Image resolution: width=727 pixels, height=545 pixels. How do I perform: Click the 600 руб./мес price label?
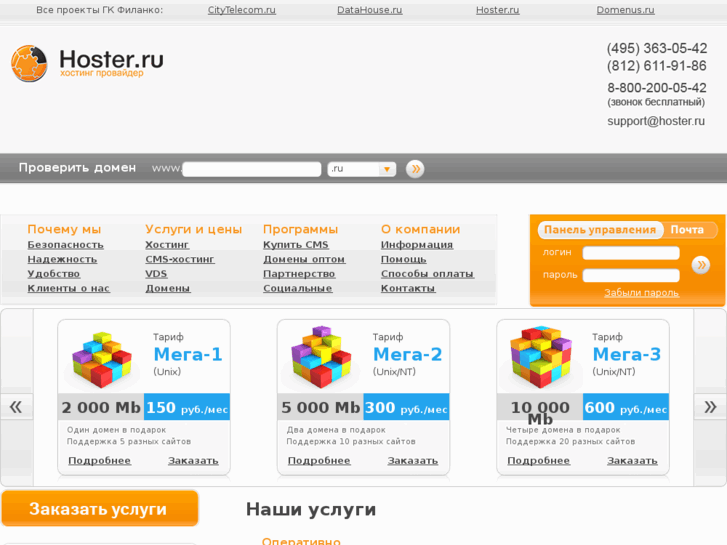626,407
